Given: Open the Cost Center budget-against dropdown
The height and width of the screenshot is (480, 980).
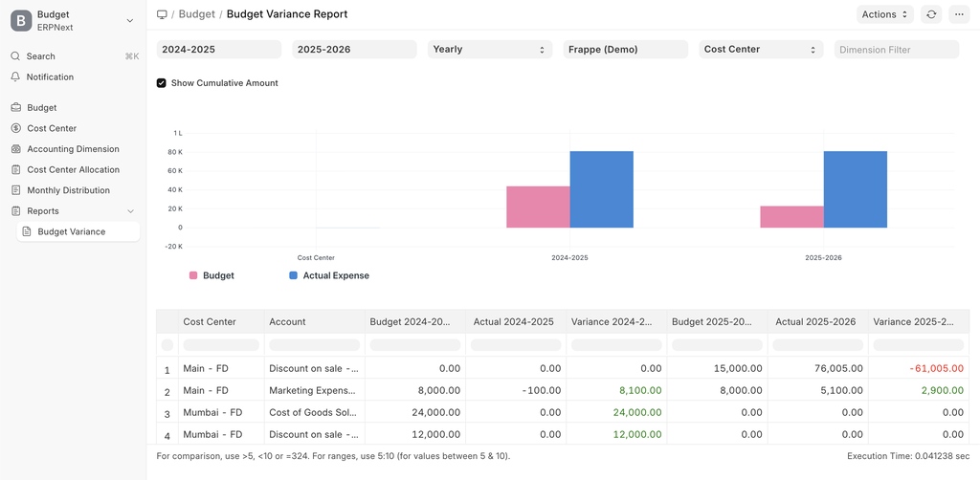Looking at the screenshot, I should tap(761, 50).
